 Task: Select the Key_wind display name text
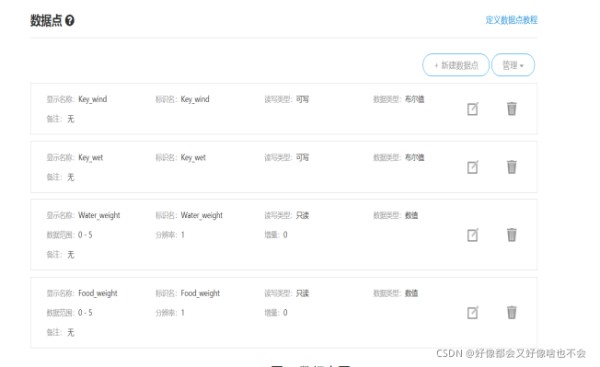(93, 99)
